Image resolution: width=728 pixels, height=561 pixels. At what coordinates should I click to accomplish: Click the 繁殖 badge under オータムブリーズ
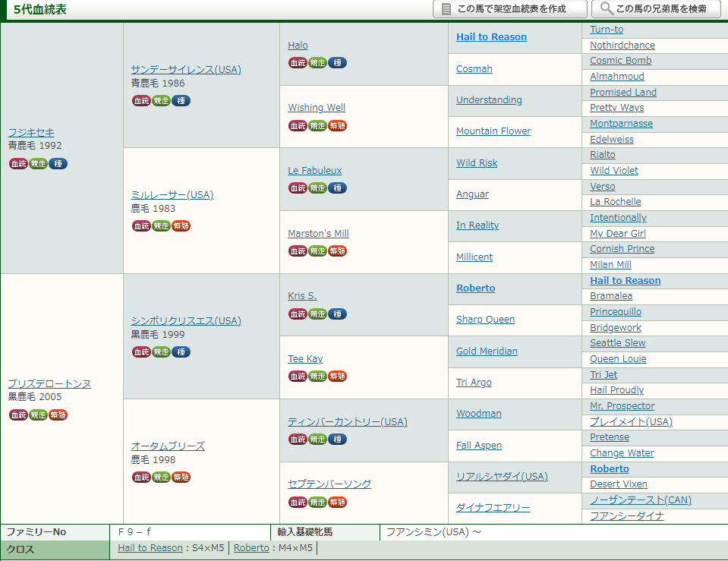181,477
